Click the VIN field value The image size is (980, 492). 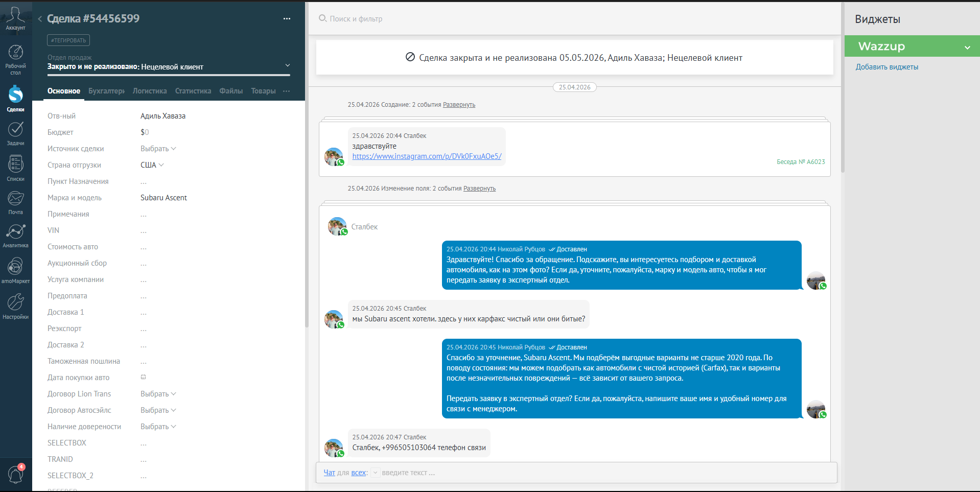[x=144, y=231]
